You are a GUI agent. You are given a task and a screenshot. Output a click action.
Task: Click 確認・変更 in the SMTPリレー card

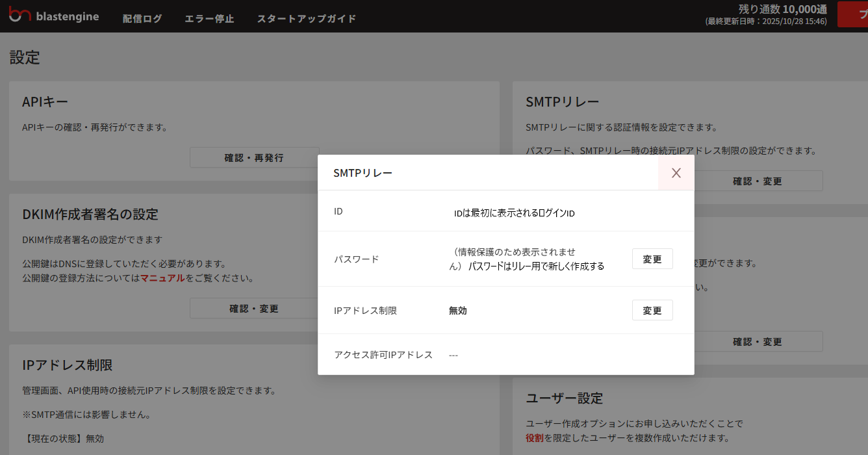758,181
